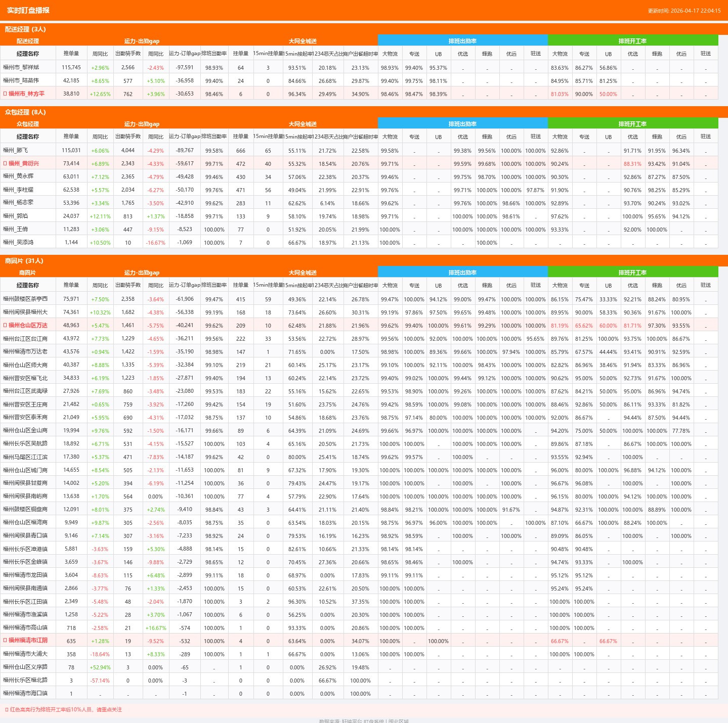Collapse the 配送经理 (3人) section title
The height and width of the screenshot is (723, 728).
(25, 29)
